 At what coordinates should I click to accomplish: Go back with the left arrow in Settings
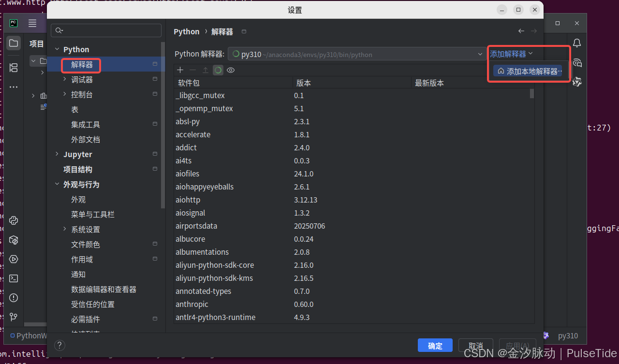click(521, 31)
